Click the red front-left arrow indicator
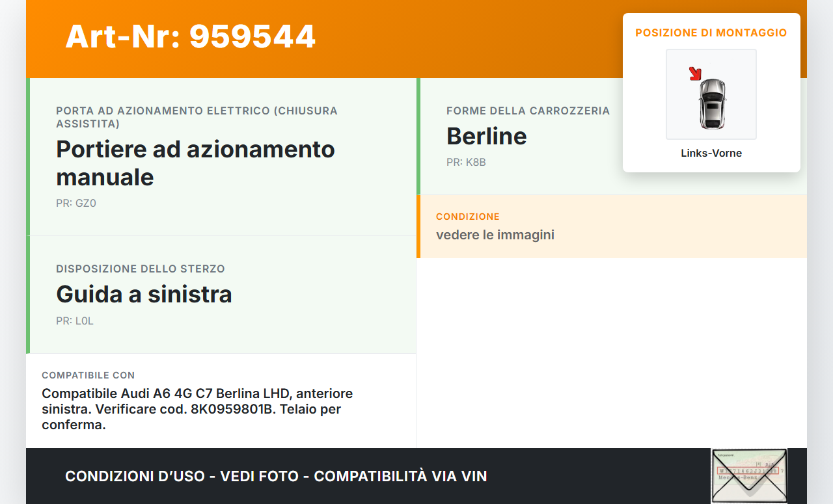The height and width of the screenshot is (504, 833). (695, 73)
